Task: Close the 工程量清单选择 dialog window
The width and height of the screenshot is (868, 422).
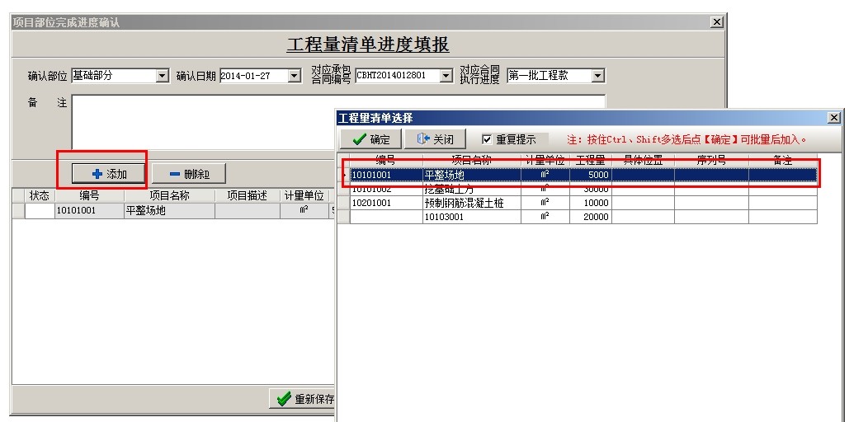Action: [833, 118]
